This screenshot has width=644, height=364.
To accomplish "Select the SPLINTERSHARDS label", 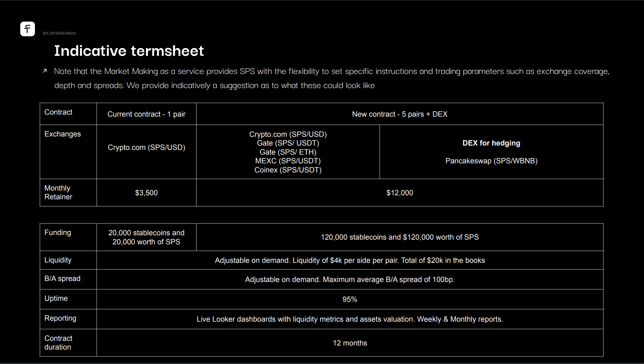I will (59, 33).
